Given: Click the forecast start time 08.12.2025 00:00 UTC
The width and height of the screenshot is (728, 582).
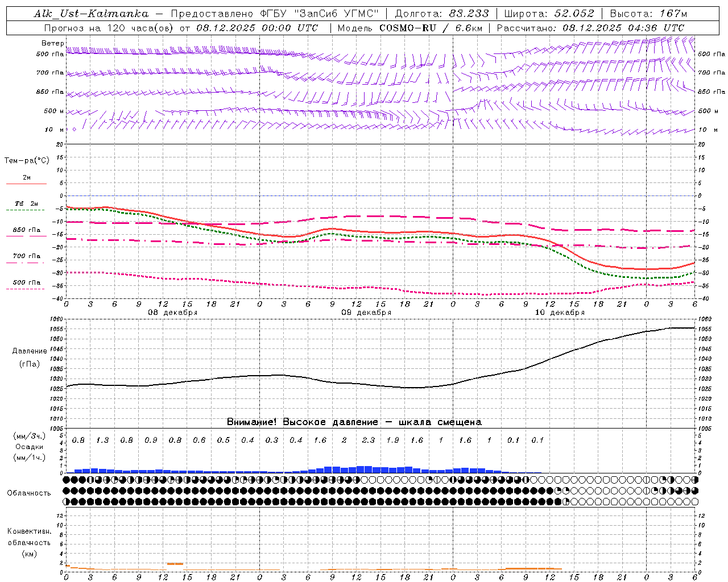Looking at the screenshot, I should point(257,27).
